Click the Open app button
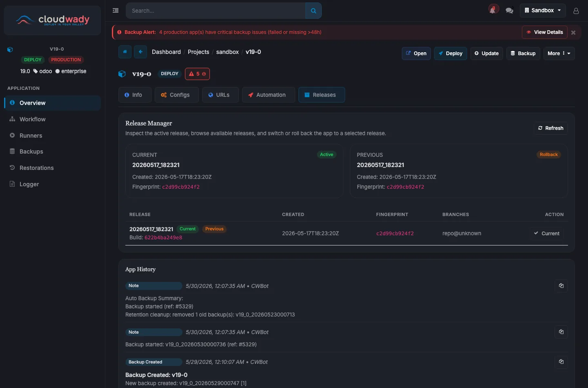This screenshot has height=388, width=588. 416,54
